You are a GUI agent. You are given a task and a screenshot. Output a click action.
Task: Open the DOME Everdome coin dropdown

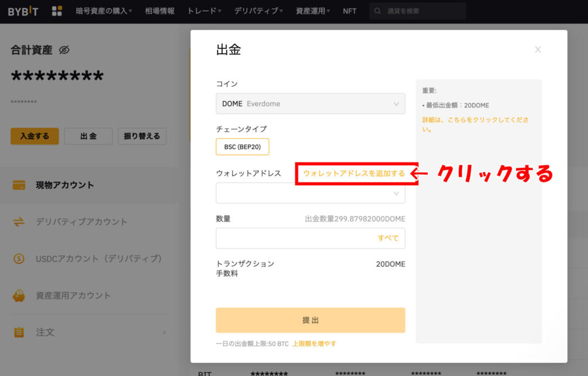pyautogui.click(x=311, y=104)
